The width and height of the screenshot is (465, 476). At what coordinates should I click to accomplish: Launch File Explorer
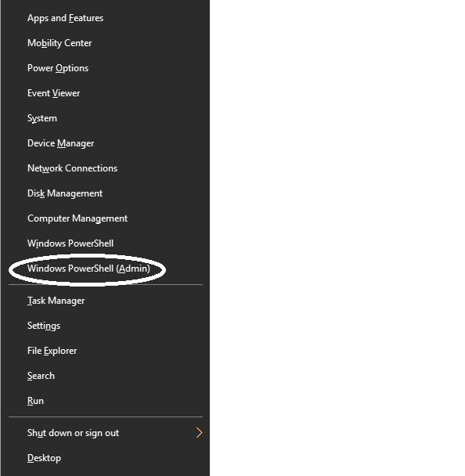point(105,351)
